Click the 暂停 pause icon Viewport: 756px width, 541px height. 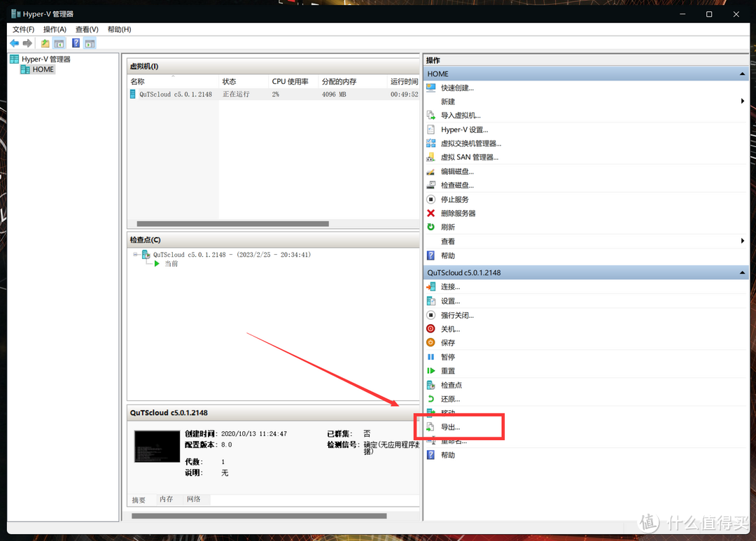tap(431, 357)
